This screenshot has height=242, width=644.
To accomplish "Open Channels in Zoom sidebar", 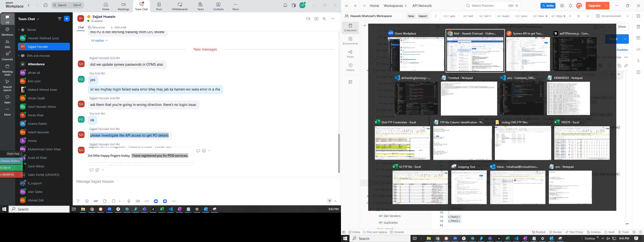I will (x=8, y=56).
